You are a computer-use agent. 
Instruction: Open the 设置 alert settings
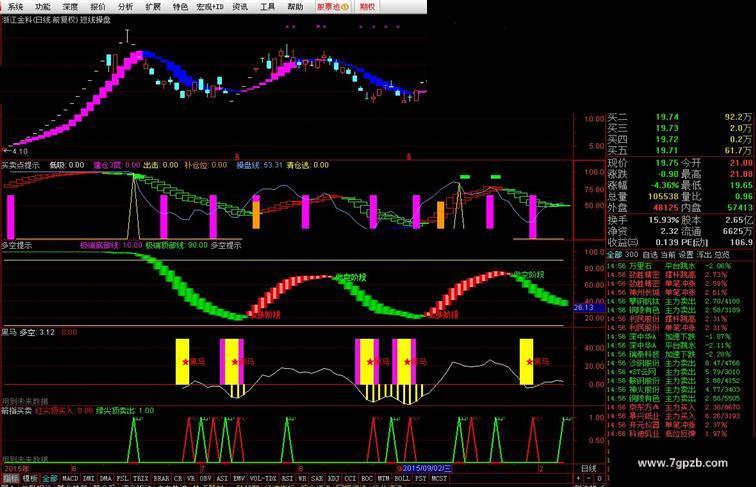coord(686,255)
